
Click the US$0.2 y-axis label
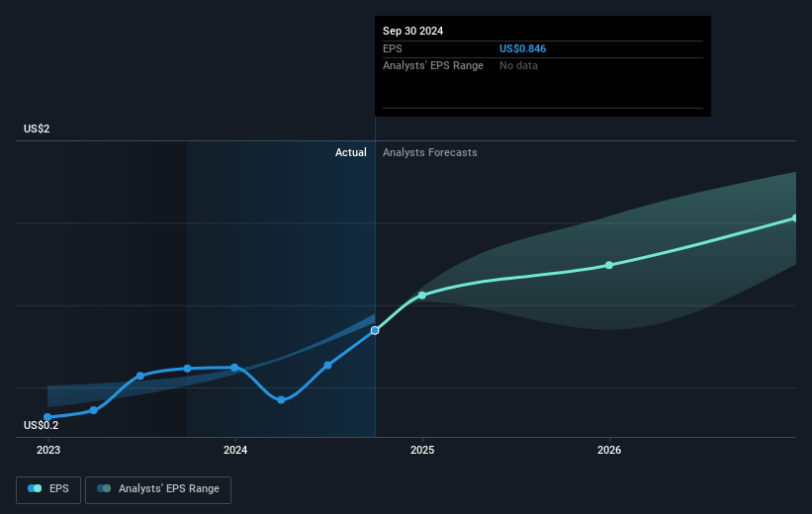tap(41, 425)
